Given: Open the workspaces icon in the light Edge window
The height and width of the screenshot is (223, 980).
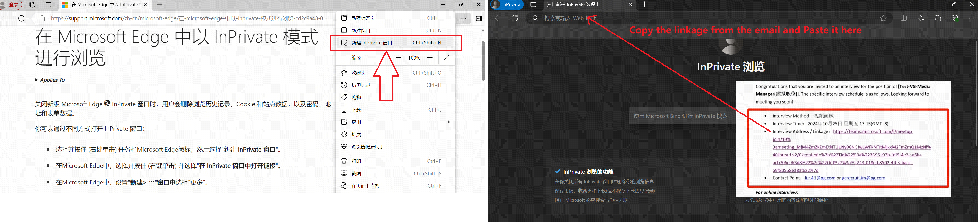Looking at the screenshot, I should [32, 5].
